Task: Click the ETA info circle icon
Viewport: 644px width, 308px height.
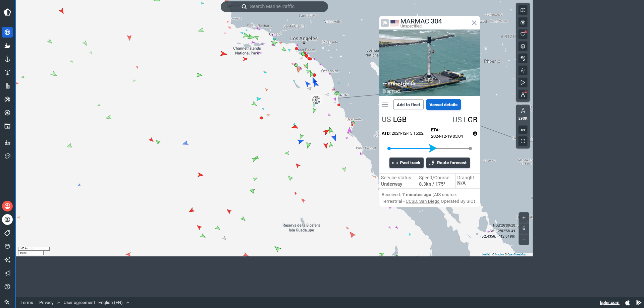Action: pyautogui.click(x=475, y=134)
